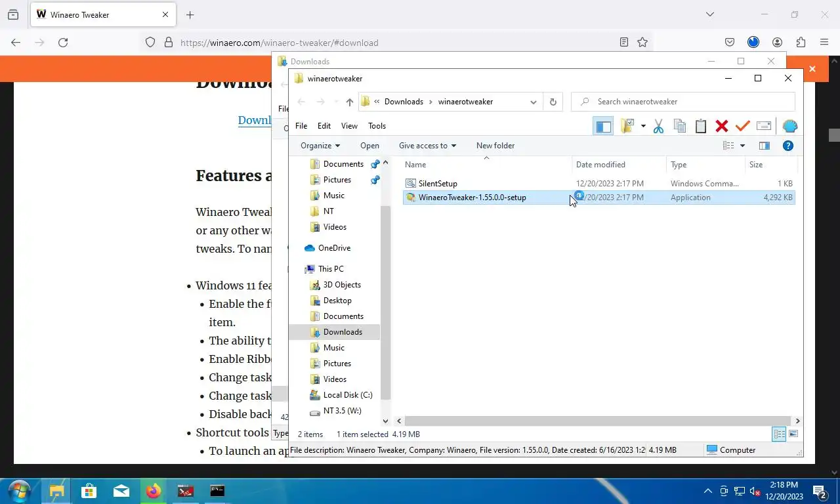The width and height of the screenshot is (840, 504).
Task: Open the Firefox extensions icon
Action: pos(801,43)
